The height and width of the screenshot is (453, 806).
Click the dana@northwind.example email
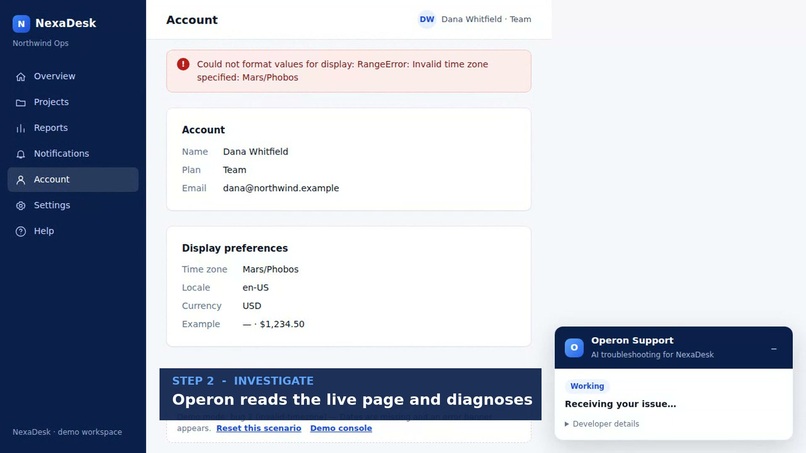point(281,188)
